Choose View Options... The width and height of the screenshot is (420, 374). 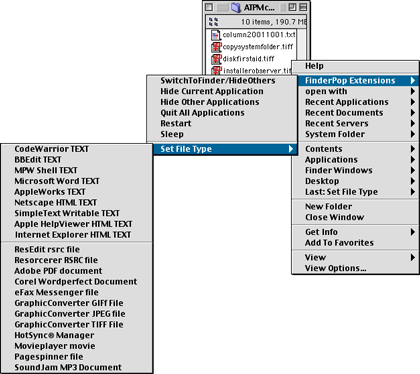point(355,268)
